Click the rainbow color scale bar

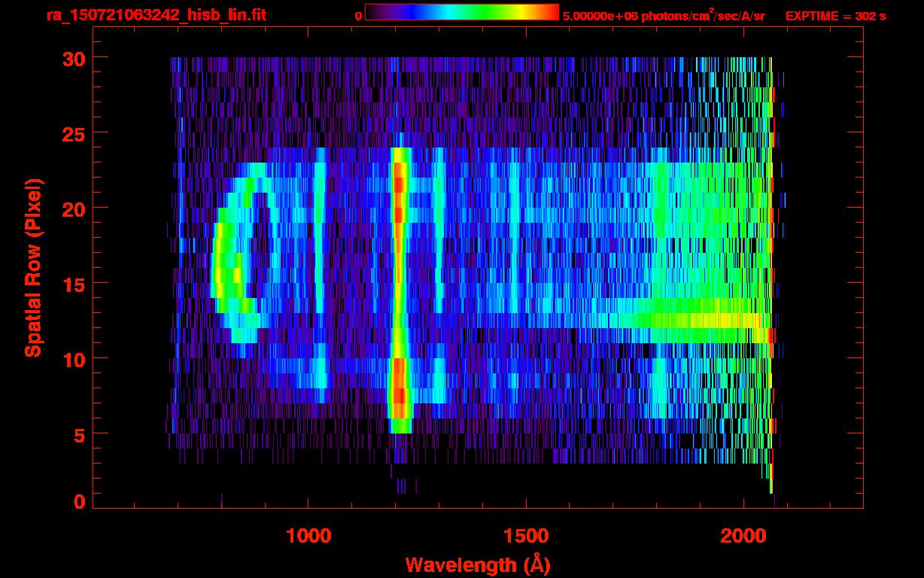(462, 12)
